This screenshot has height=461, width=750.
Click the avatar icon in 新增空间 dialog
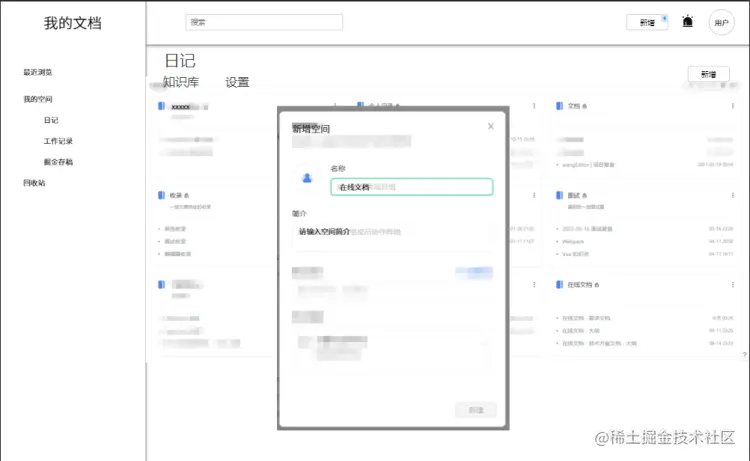click(x=307, y=178)
